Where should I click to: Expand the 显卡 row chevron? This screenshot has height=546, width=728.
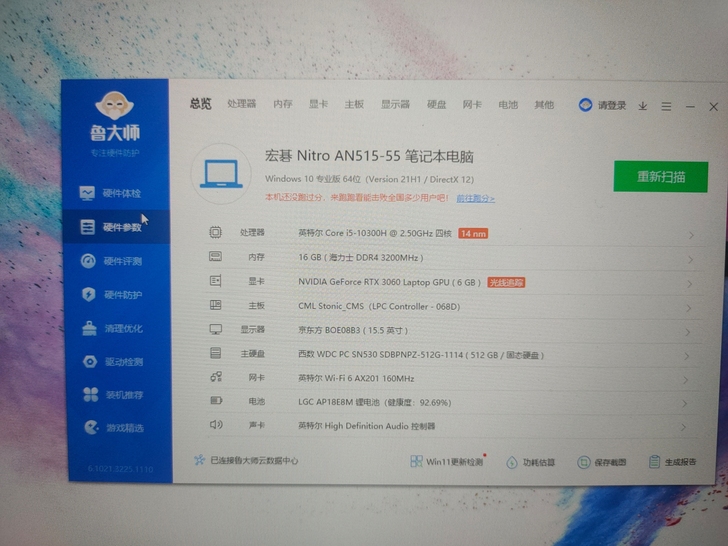689,284
